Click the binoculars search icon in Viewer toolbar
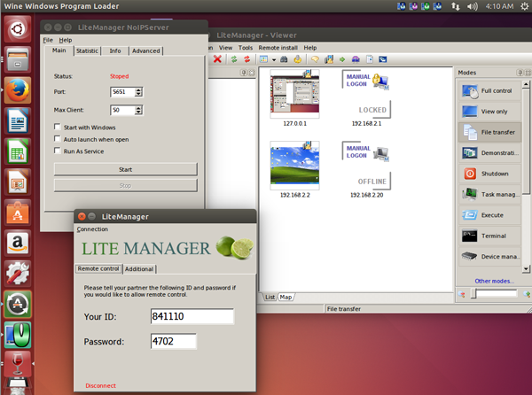Screen dimensions: 532x395 point(284,59)
